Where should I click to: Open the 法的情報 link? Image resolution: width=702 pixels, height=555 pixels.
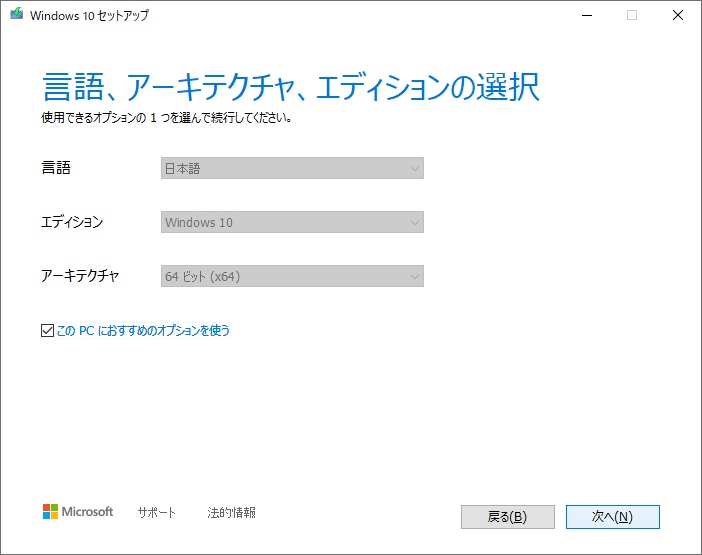231,512
